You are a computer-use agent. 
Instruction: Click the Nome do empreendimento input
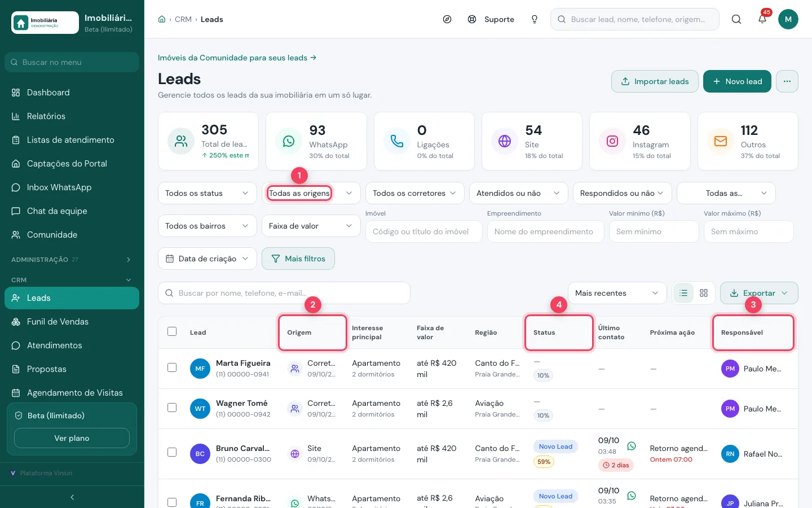[x=546, y=231]
